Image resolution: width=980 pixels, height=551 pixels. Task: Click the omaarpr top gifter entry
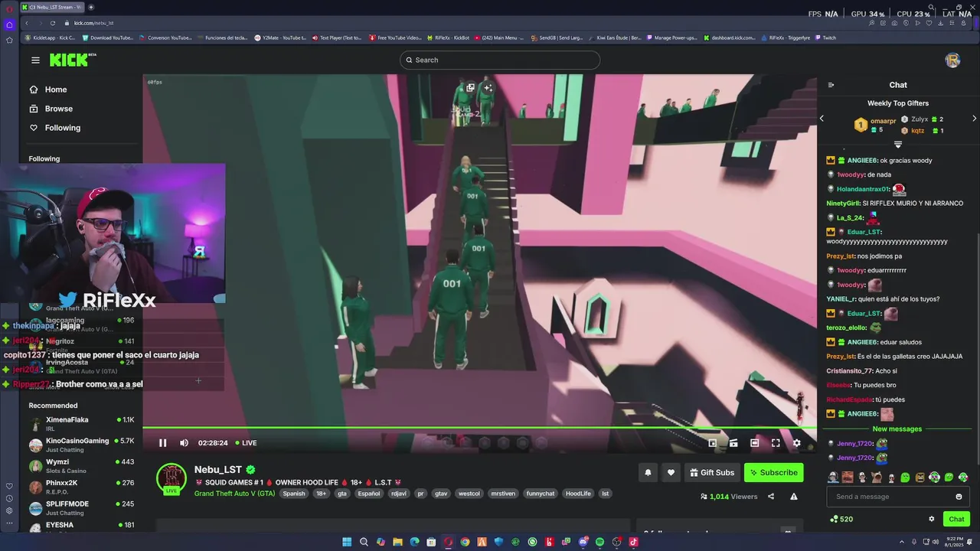875,125
